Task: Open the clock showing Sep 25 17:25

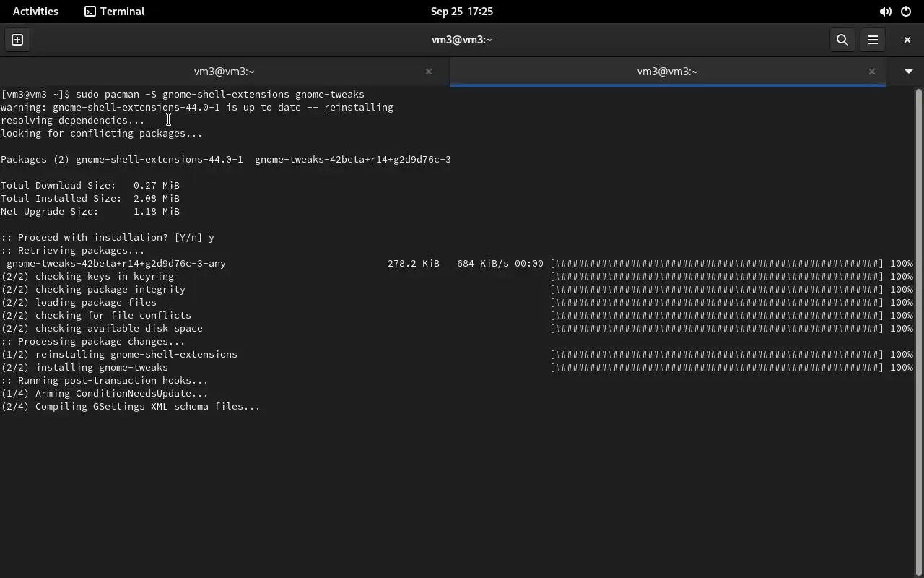Action: click(x=461, y=12)
